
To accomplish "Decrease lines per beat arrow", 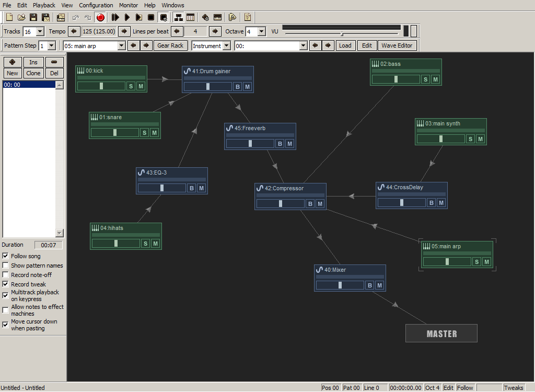I will tap(177, 31).
